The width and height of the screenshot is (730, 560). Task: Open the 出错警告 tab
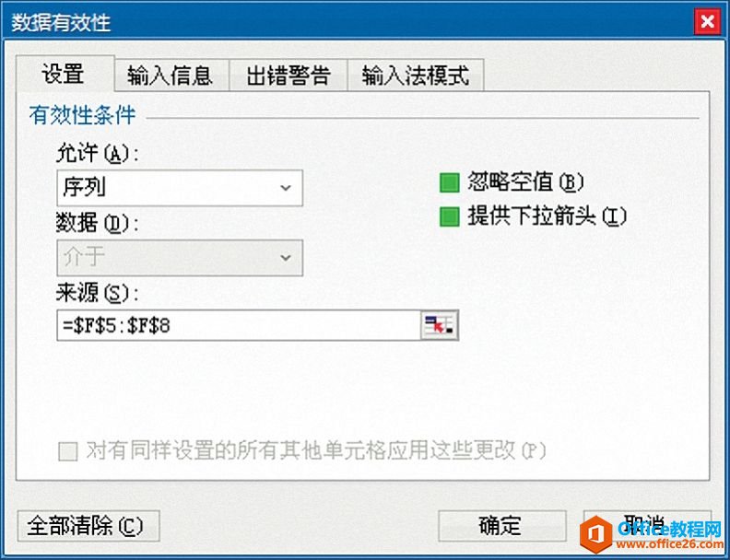288,75
